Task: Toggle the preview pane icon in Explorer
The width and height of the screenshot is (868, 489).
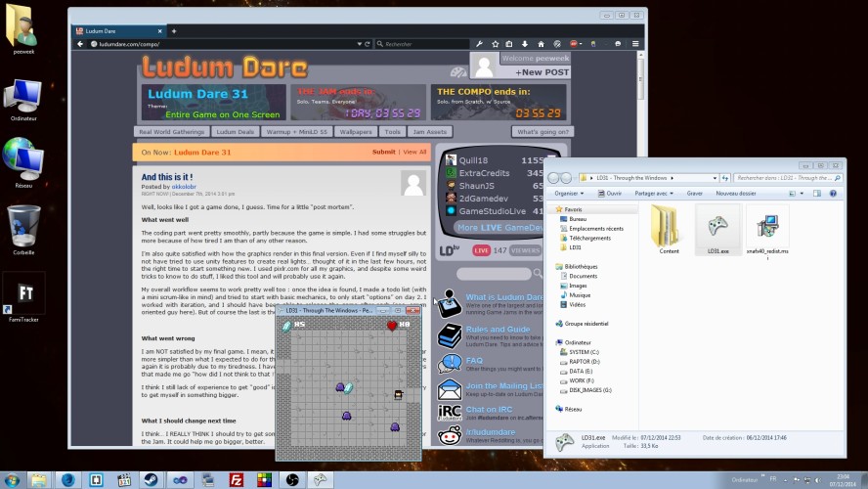Action: pyautogui.click(x=817, y=194)
